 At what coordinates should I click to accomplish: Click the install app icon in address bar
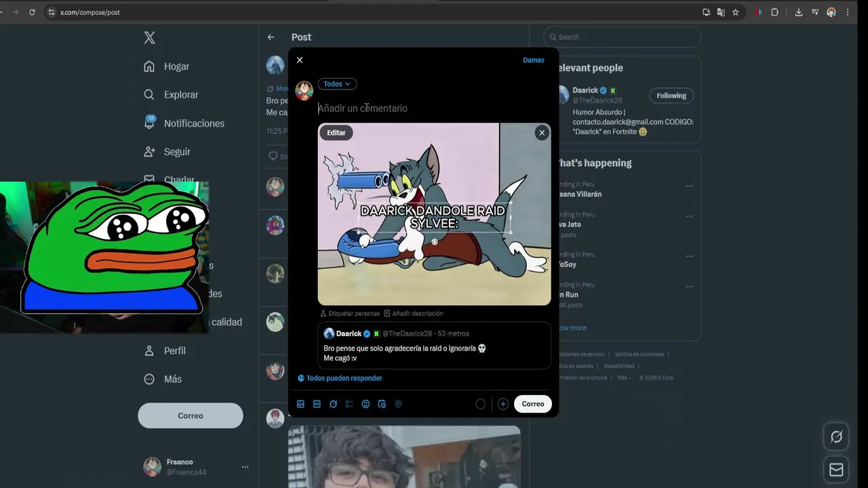point(706,12)
